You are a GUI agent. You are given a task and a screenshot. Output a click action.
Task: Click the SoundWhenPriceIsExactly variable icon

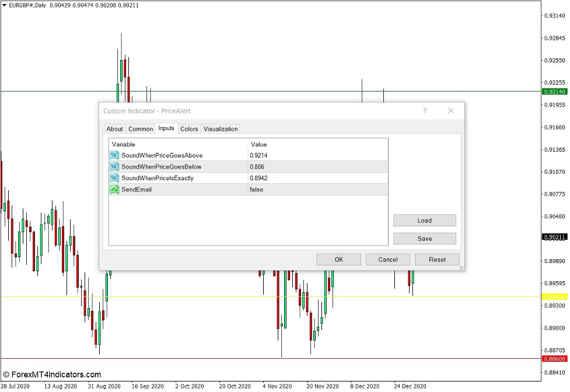click(114, 178)
